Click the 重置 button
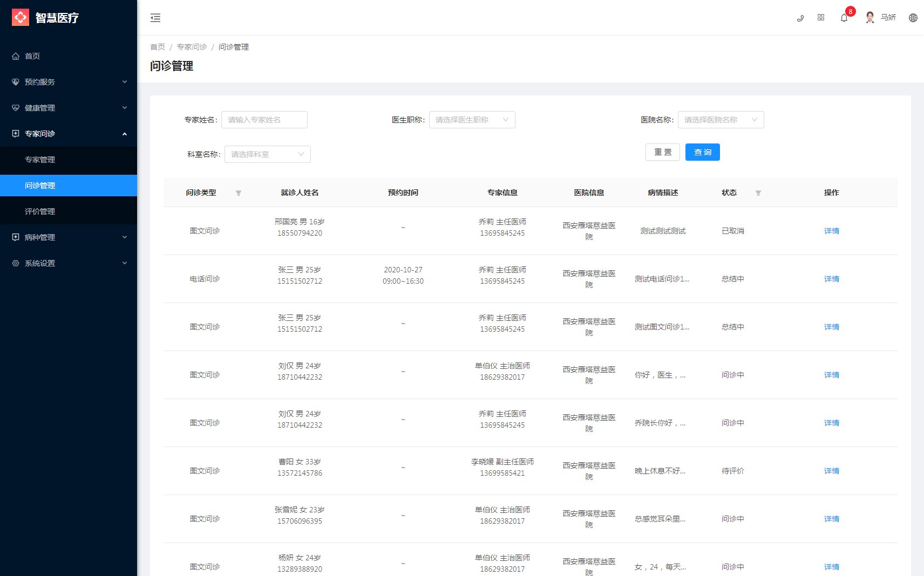Viewport: 924px width, 576px height. point(663,152)
